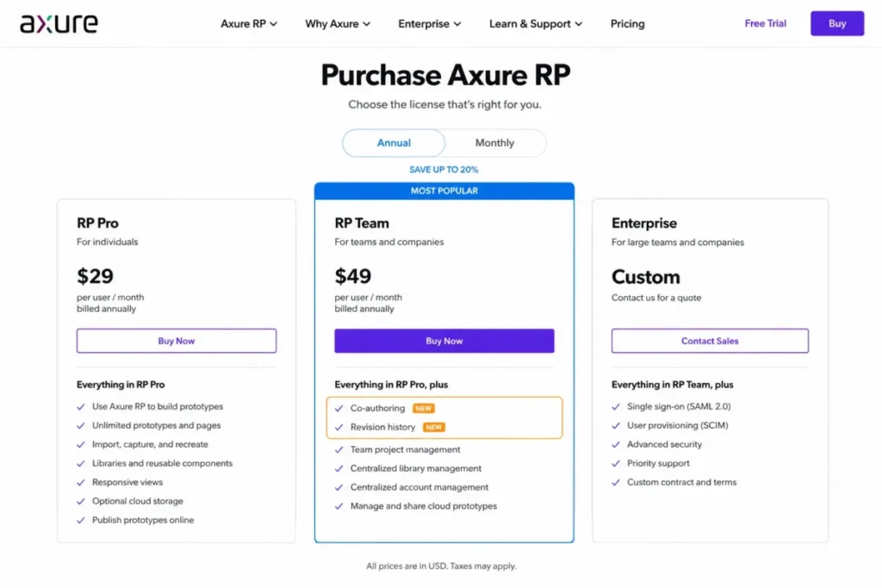Click 'User provisioning (SCIM)' feature
The width and height of the screenshot is (882, 588).
677,425
